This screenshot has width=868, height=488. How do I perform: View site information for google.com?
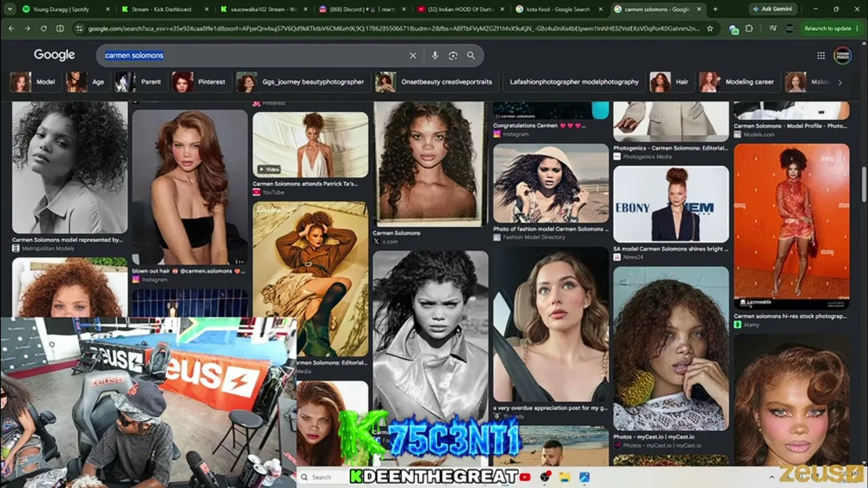[79, 28]
